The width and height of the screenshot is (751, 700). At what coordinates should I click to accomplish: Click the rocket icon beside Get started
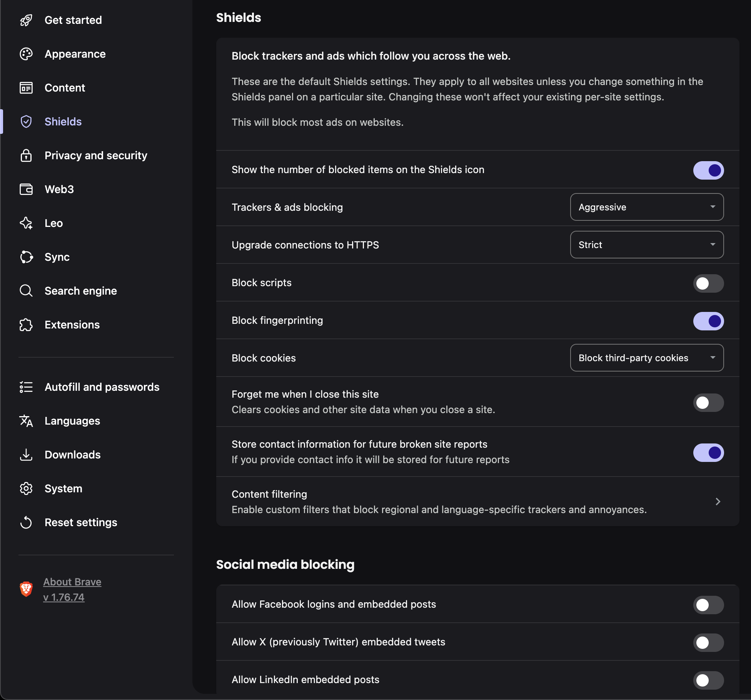26,20
